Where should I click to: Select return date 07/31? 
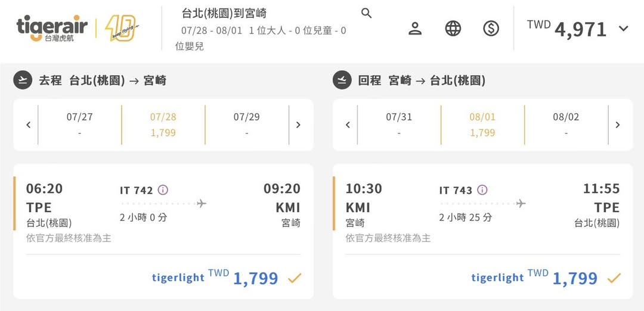click(399, 125)
